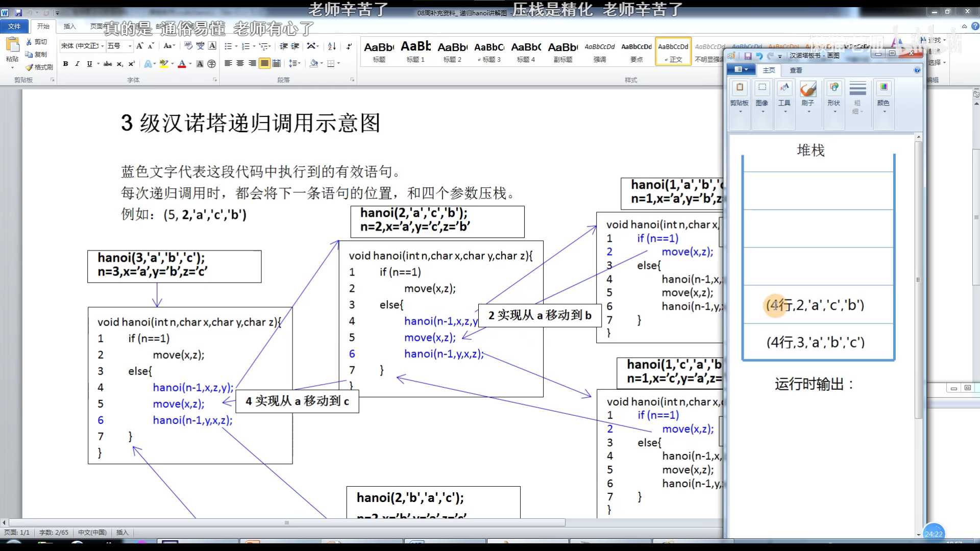Toggle italic formatting
The image size is (980, 551).
click(x=77, y=64)
